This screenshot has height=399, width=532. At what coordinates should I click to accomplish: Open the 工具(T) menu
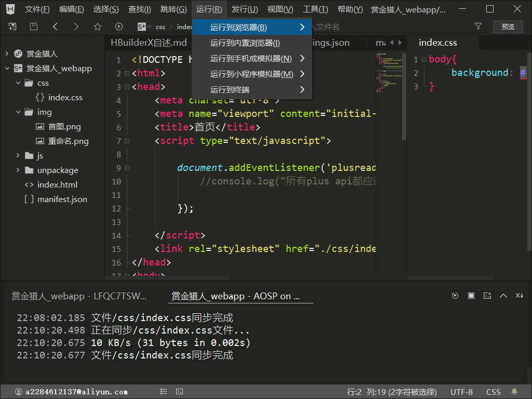pyautogui.click(x=315, y=9)
